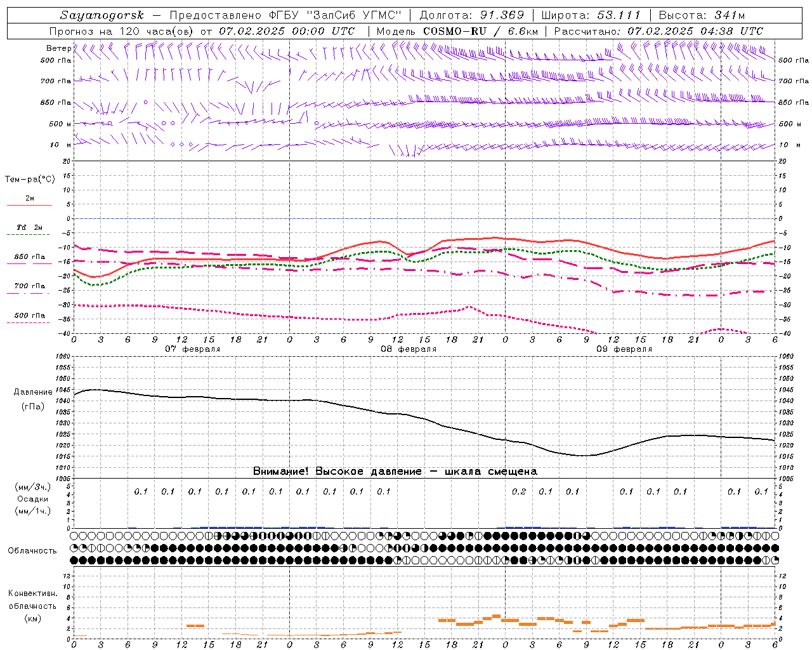Screen dimensions: 812x650
Task: Click the Тем-ра(°C) temperature panel label
Action: click(x=30, y=180)
